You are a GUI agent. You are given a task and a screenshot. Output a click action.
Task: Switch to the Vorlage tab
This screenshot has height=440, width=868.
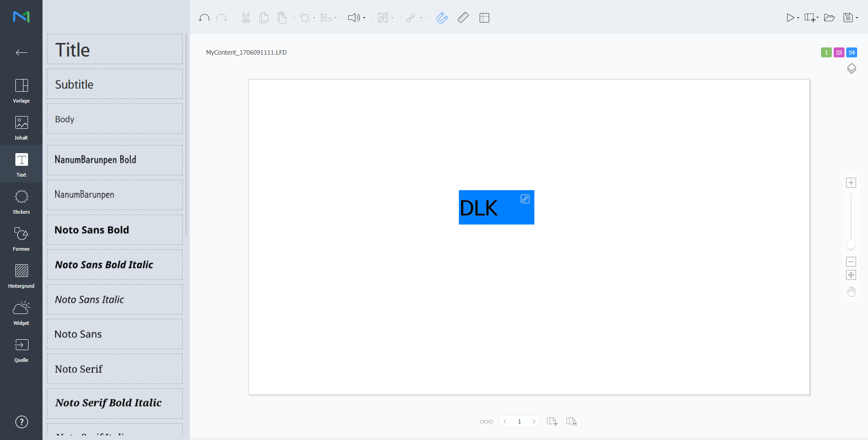[21, 90]
